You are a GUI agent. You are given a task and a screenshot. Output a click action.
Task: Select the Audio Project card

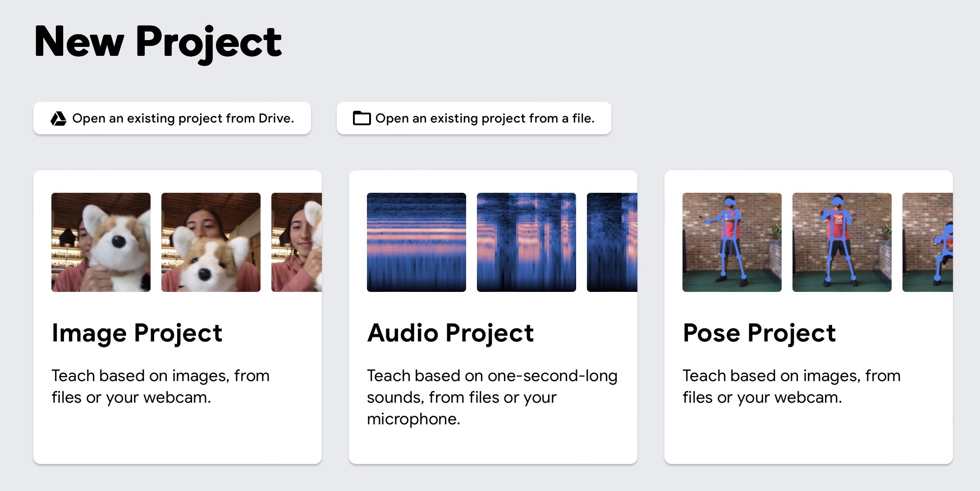[494, 315]
